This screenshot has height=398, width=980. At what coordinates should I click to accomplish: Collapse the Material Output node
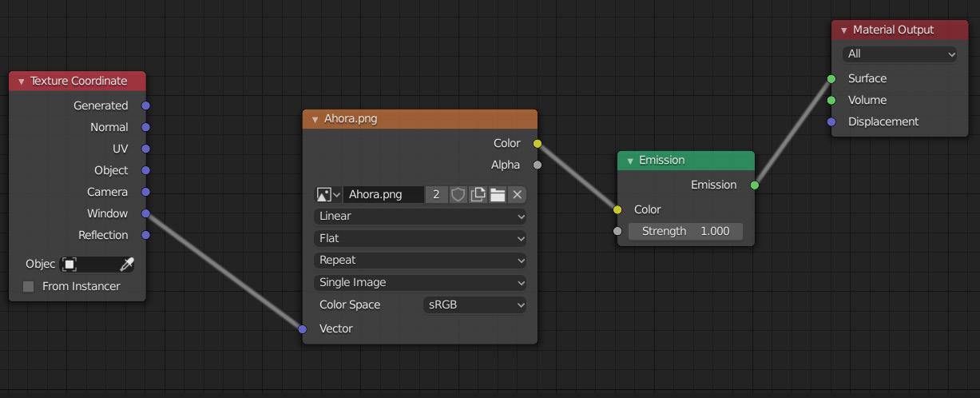click(844, 30)
